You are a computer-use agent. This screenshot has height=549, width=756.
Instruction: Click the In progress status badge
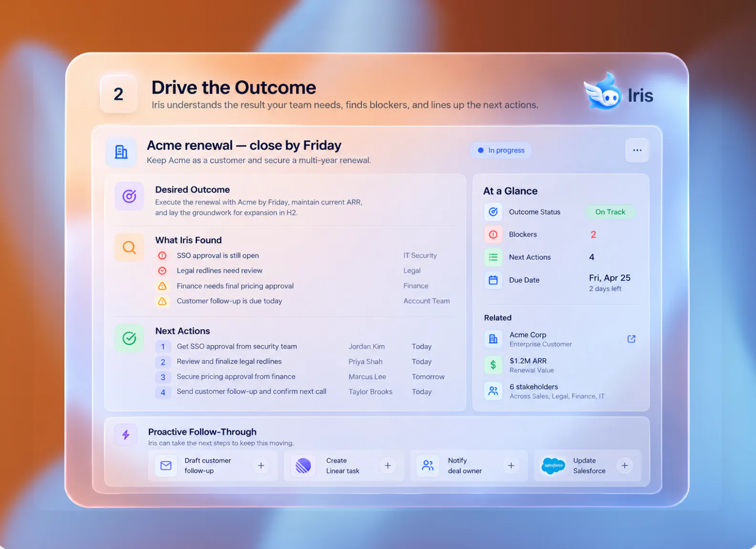(501, 150)
